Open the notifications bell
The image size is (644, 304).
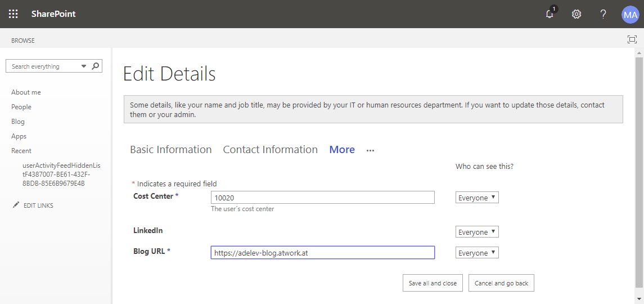coord(550,14)
